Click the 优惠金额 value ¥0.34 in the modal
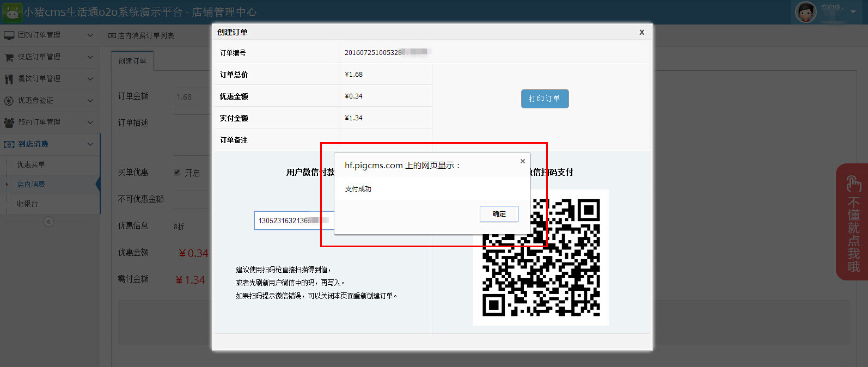The height and width of the screenshot is (367, 868). tap(354, 96)
